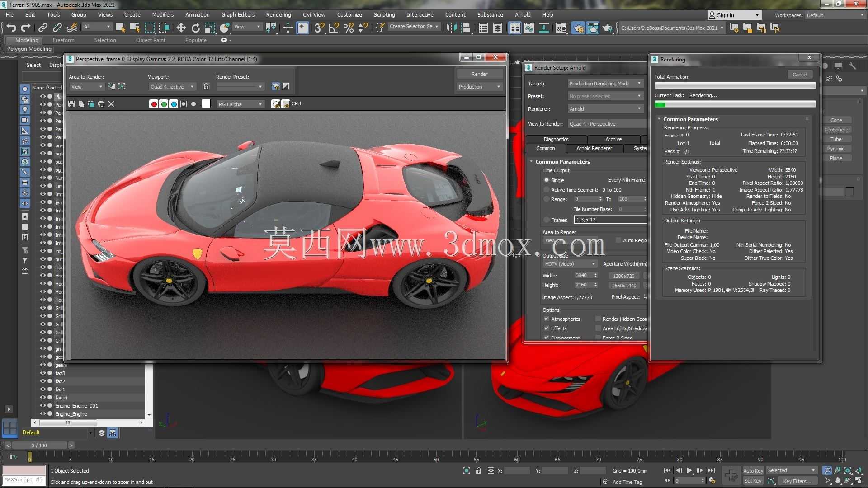The width and height of the screenshot is (868, 488).
Task: Open the Area to Render View dropdown
Action: point(87,87)
